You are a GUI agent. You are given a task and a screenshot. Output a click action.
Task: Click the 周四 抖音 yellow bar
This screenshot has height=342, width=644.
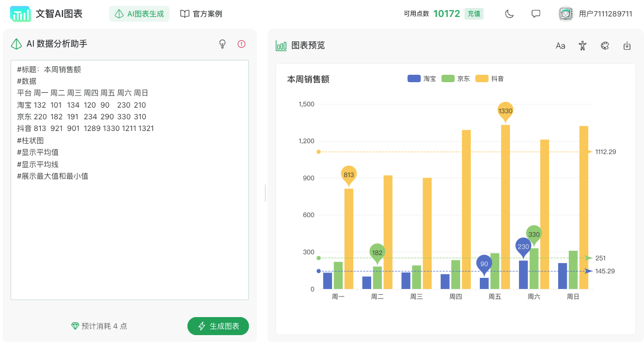tap(466, 209)
